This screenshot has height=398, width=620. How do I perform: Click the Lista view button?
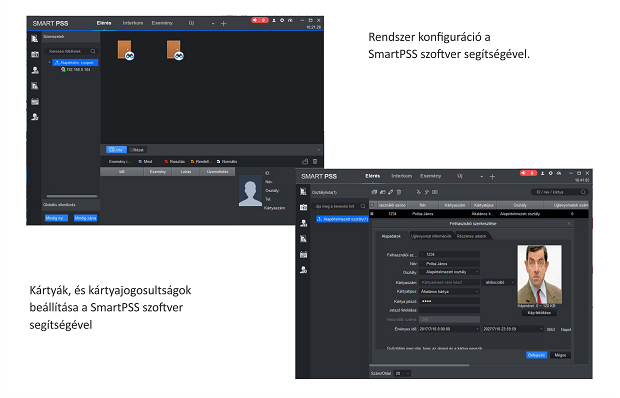116,150
